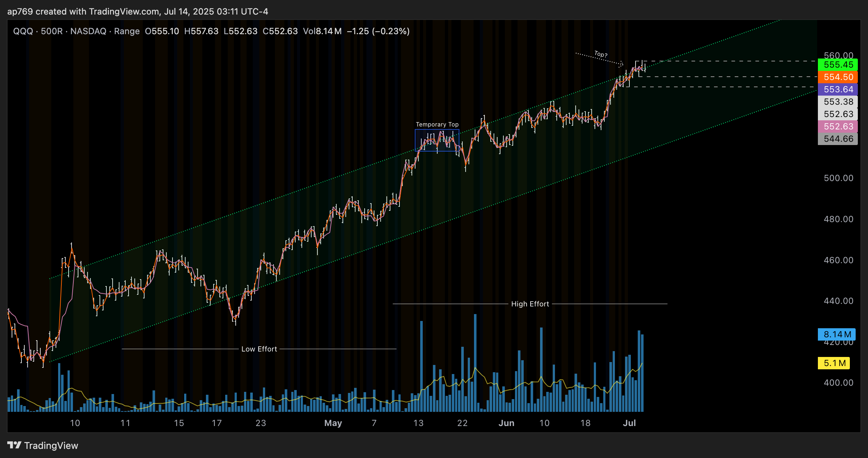
Task: Click the '22' date on time axis
Action: [462, 423]
